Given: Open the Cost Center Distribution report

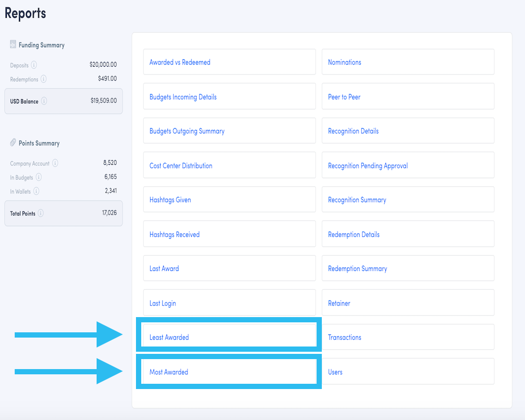Looking at the screenshot, I should [x=181, y=165].
